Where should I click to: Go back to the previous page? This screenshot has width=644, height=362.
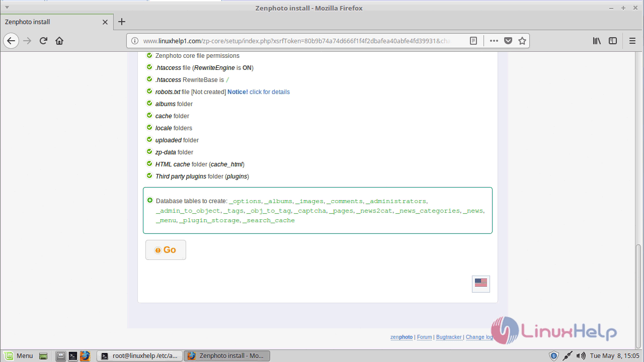pyautogui.click(x=11, y=41)
